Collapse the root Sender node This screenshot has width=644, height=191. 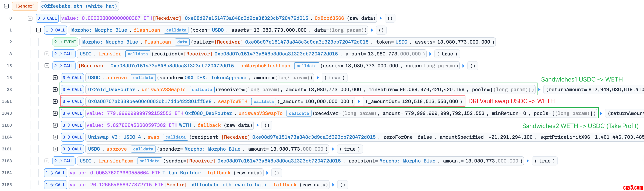[6, 6]
